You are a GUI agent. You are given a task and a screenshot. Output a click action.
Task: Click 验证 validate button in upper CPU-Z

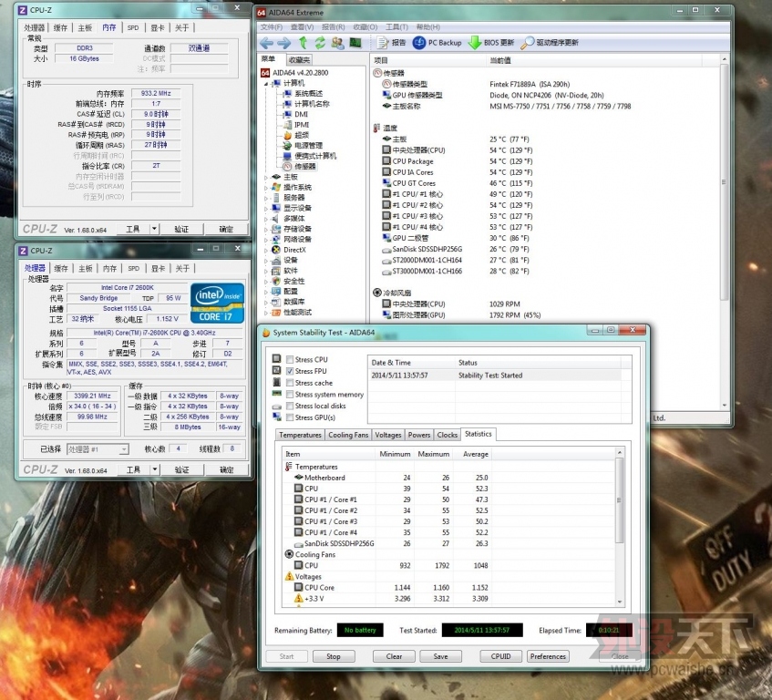[x=181, y=229]
